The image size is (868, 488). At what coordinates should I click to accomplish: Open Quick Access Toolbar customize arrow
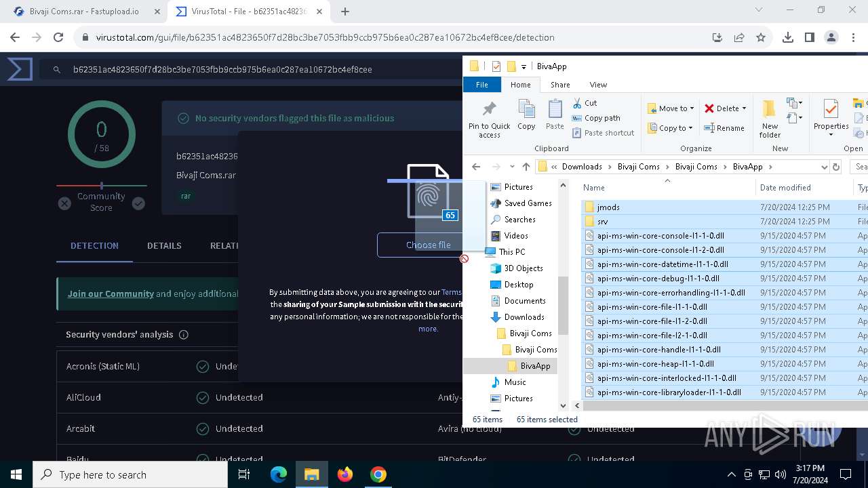(524, 66)
